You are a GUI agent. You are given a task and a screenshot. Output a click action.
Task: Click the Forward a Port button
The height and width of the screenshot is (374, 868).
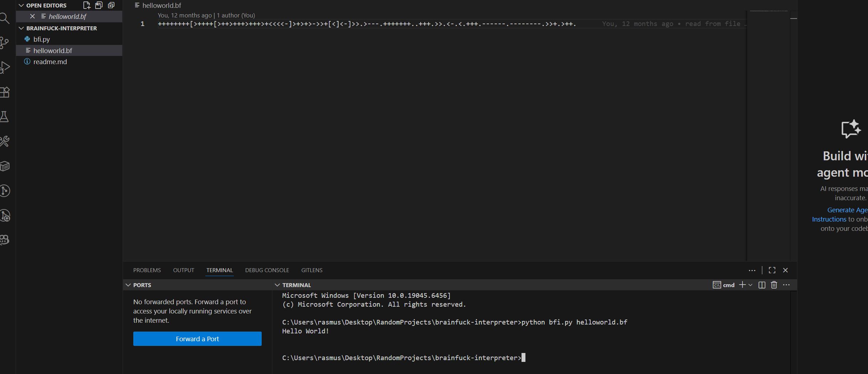click(197, 339)
